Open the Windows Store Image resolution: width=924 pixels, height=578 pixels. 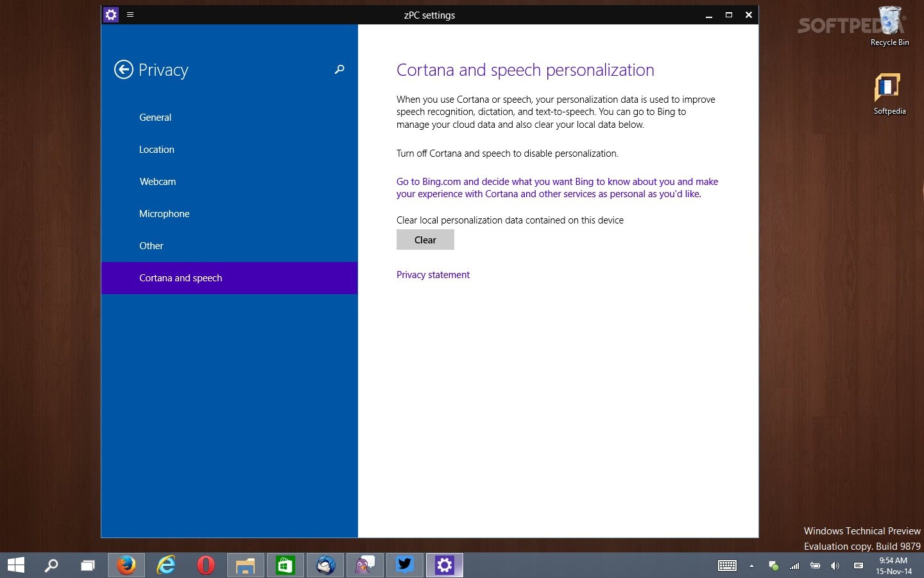pyautogui.click(x=285, y=565)
